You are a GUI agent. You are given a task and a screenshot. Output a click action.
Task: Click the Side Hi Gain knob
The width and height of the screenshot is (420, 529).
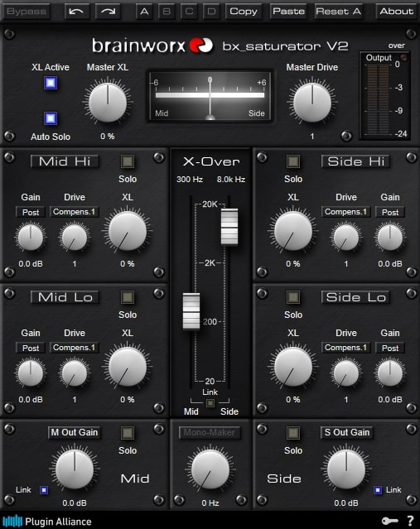click(390, 238)
